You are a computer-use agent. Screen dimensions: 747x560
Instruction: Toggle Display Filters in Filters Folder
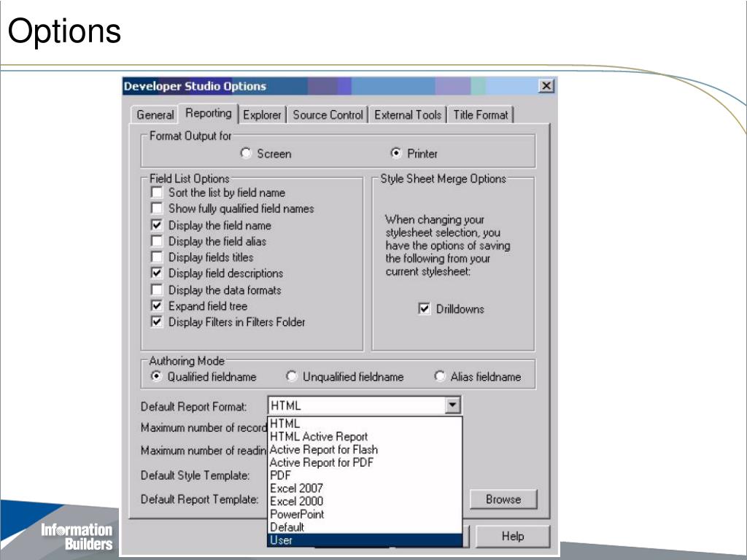coord(156,322)
